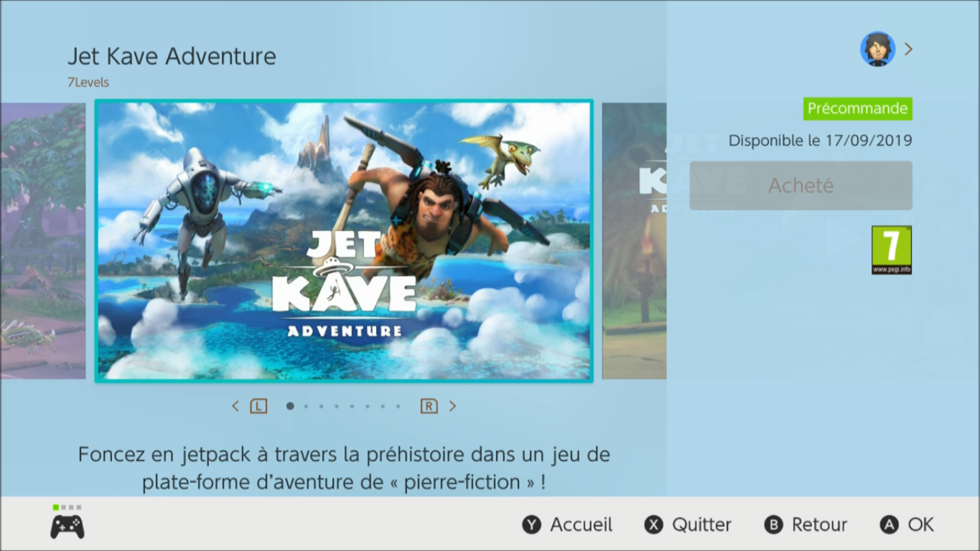Click the Acheté button
The width and height of the screenshot is (980, 551).
click(x=801, y=186)
